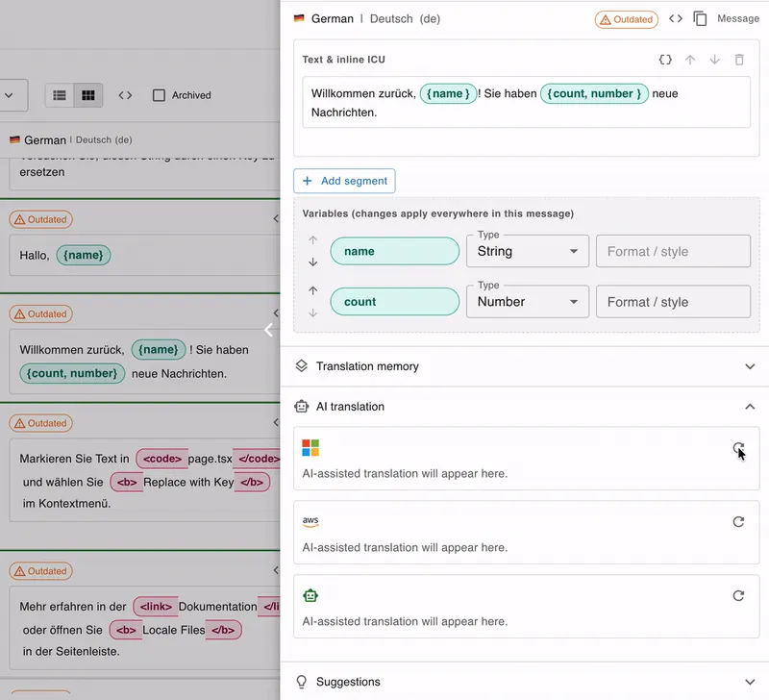Refresh the Microsoft AI translation
This screenshot has height=700, width=769.
click(738, 448)
